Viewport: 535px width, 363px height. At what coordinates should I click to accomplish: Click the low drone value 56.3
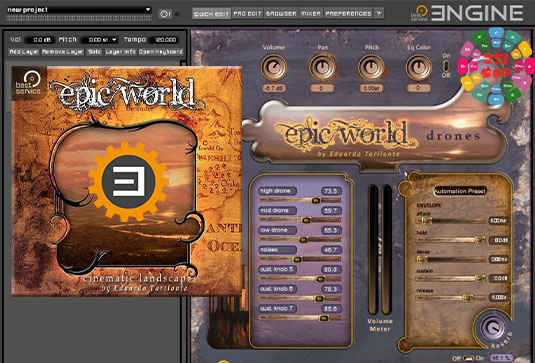(x=331, y=230)
